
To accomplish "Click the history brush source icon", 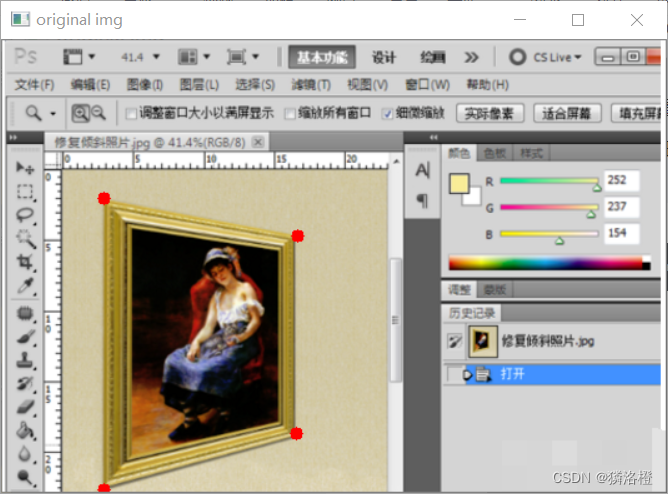I will point(455,341).
